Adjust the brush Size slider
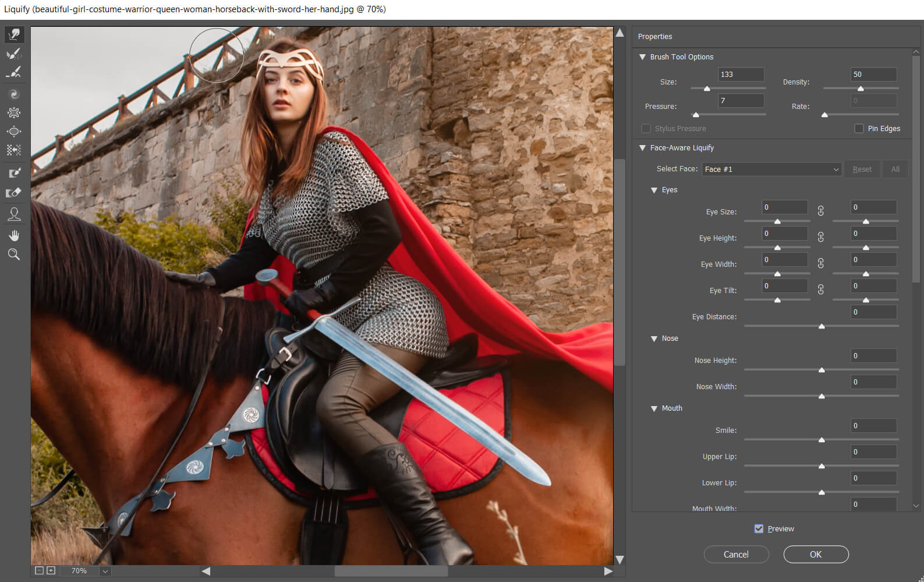 pos(707,89)
